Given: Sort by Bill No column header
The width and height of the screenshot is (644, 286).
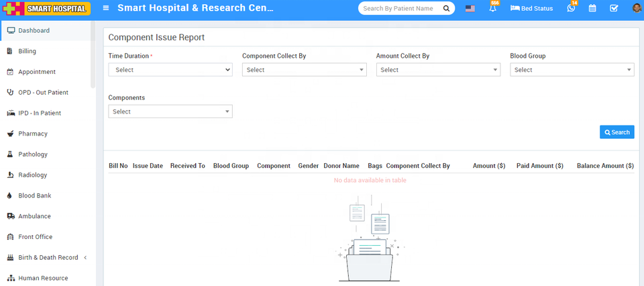Looking at the screenshot, I should point(118,166).
